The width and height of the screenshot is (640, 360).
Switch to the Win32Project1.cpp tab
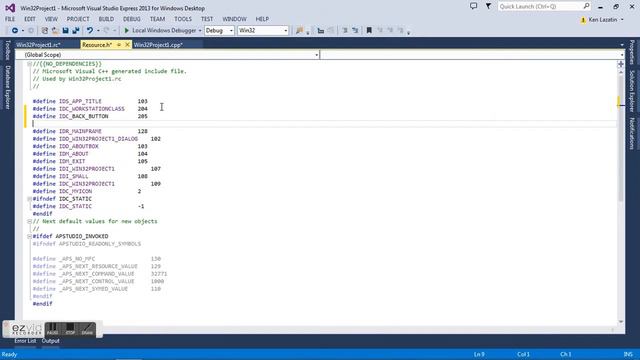pyautogui.click(x=158, y=45)
